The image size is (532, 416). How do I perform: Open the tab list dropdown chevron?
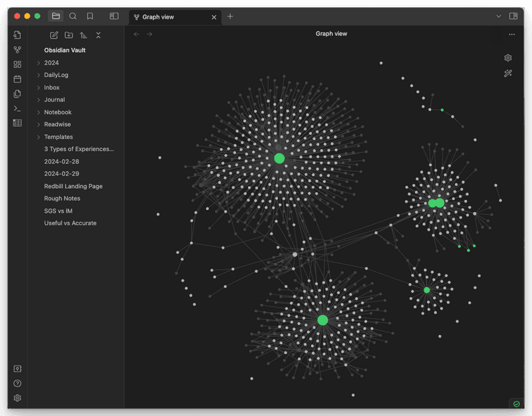pyautogui.click(x=499, y=16)
